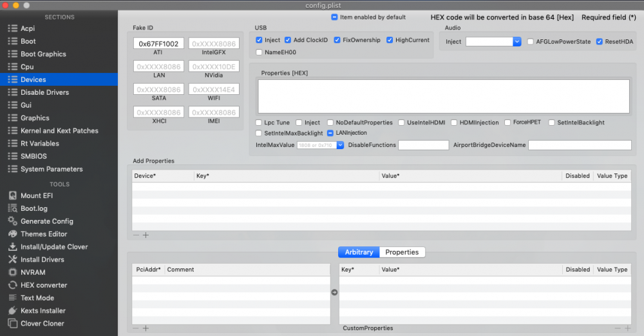Click plus below the CustomProperties table
Image resolution: width=644 pixels, height=336 pixels.
[627, 328]
